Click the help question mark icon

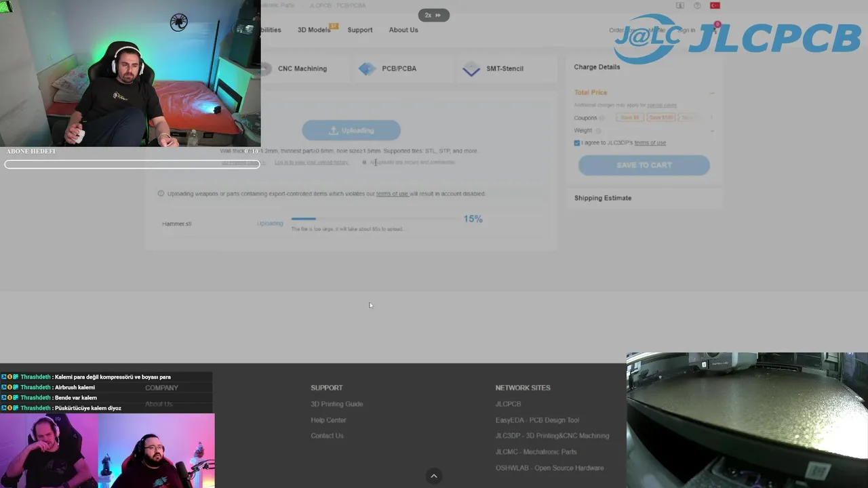(x=697, y=5)
